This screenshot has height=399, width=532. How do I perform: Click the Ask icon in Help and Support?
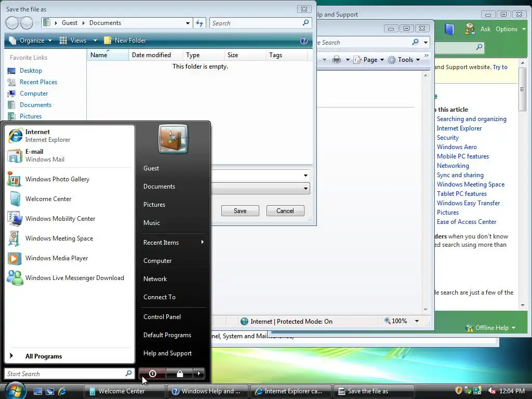(470, 29)
